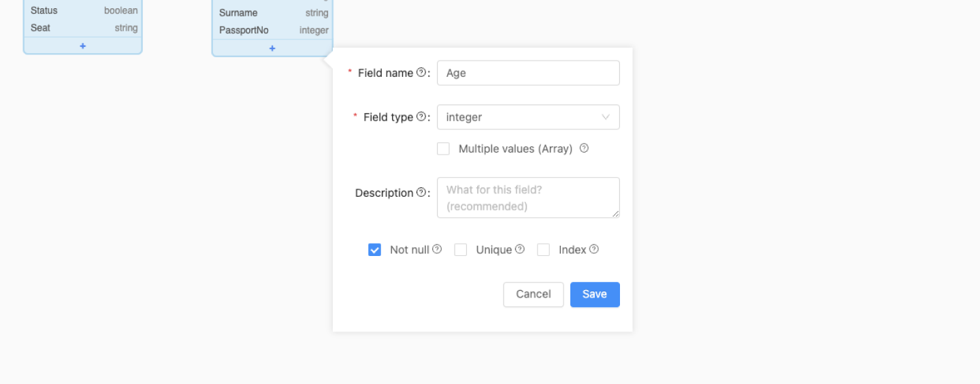Enable Multiple values (Array) checkbox
The height and width of the screenshot is (384, 980).
point(444,148)
